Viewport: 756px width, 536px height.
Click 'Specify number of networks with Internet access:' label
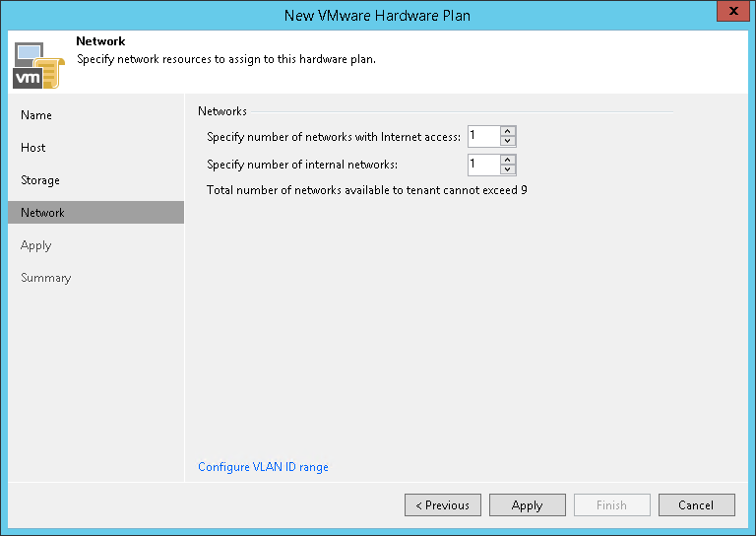pos(334,137)
